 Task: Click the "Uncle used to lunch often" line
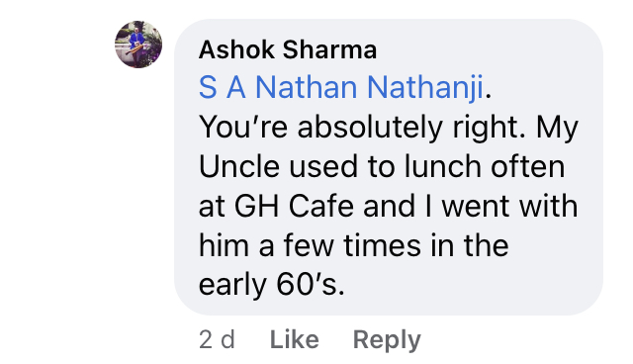pyautogui.click(x=382, y=166)
